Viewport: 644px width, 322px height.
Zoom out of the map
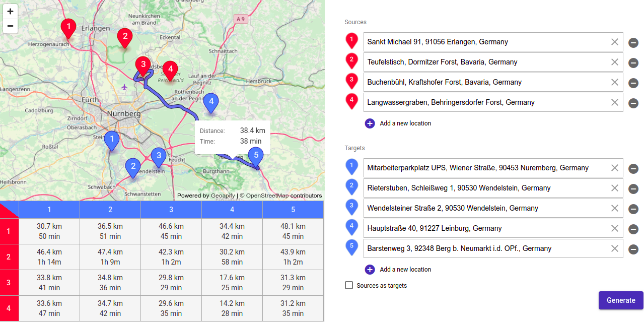point(10,26)
